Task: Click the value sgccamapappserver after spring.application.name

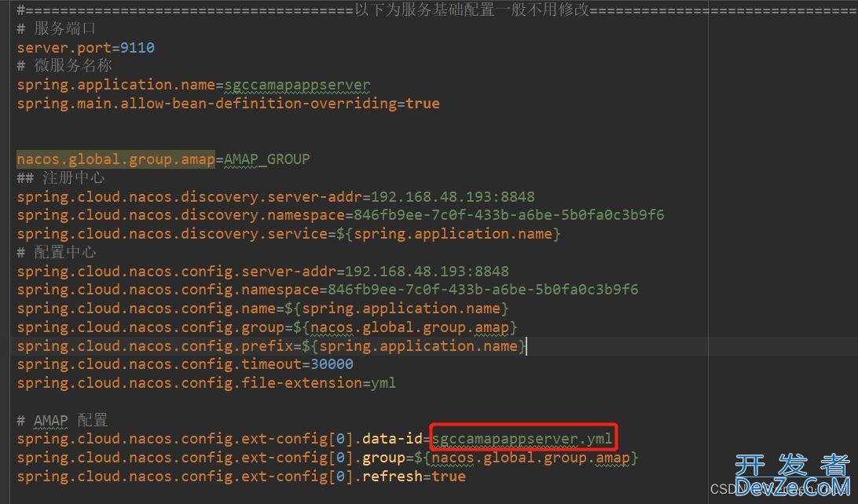Action: point(297,86)
